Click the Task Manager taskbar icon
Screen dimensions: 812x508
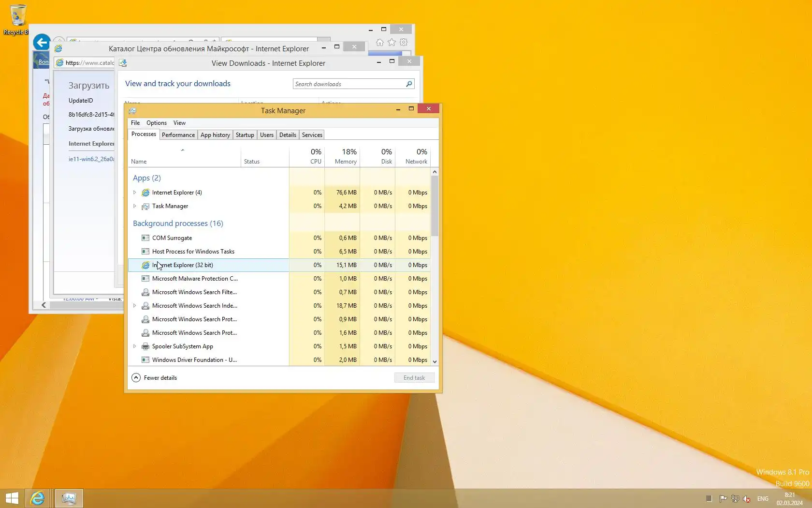tap(69, 498)
